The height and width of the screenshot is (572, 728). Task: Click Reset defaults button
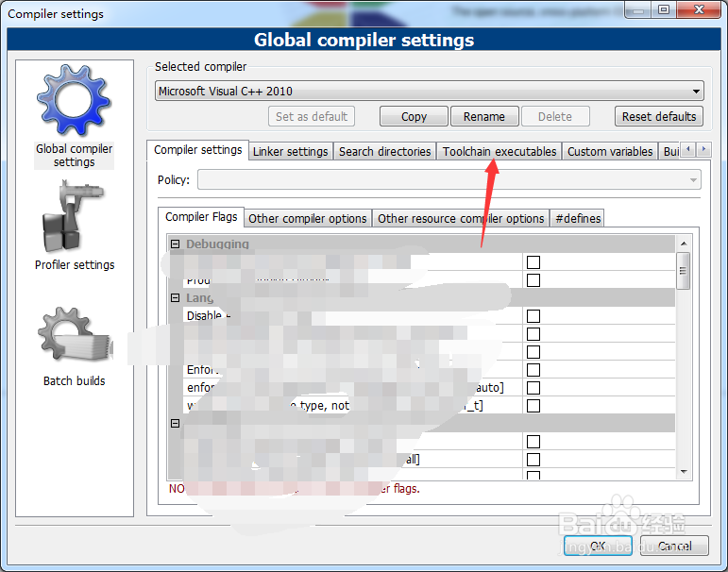(x=659, y=116)
